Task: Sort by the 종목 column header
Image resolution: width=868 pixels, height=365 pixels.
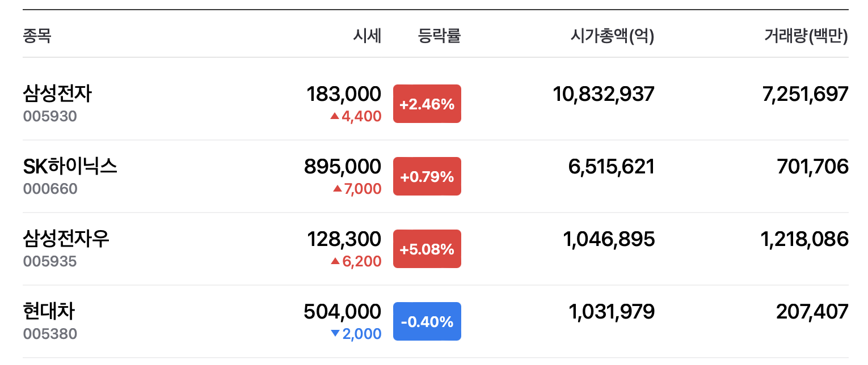Action: click(x=37, y=36)
